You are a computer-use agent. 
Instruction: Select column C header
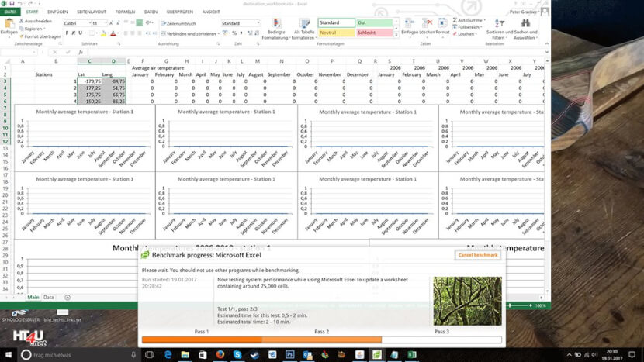89,61
